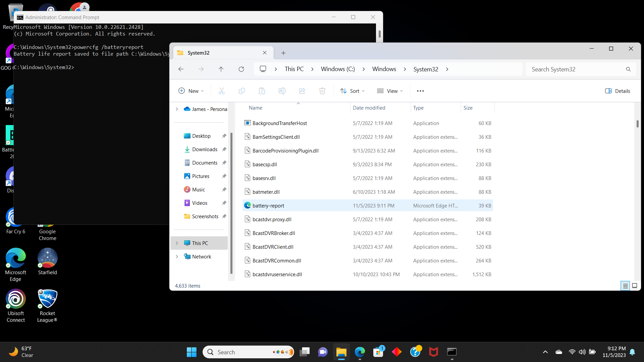
Task: Expand Network in navigation pane
Action: (x=176, y=256)
